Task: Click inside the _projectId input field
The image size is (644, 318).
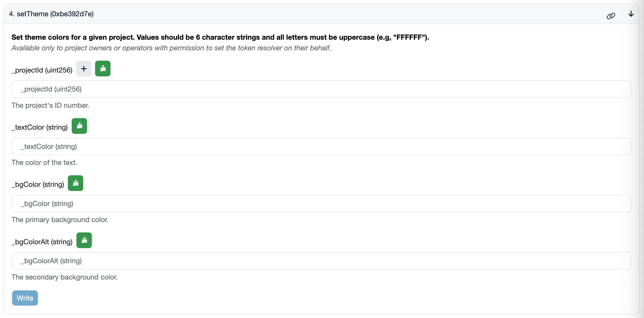Action: click(321, 89)
